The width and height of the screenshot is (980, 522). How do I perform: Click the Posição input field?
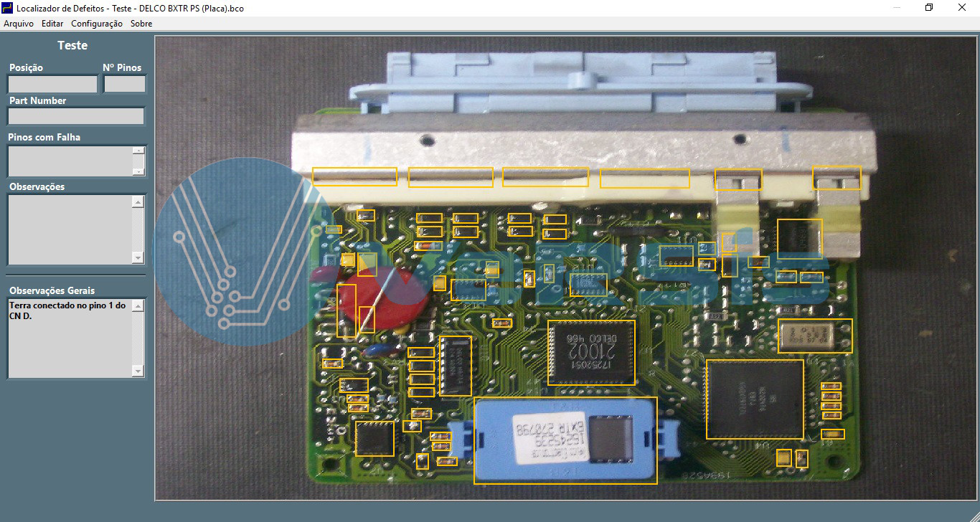click(52, 84)
